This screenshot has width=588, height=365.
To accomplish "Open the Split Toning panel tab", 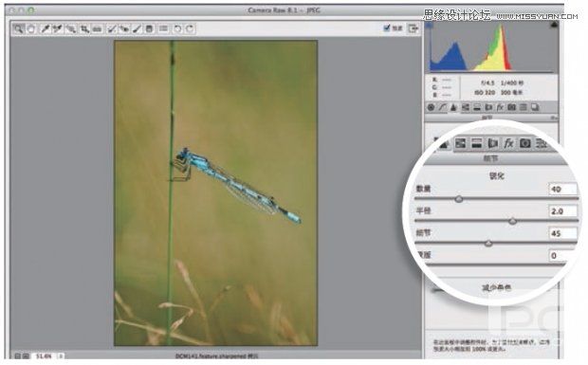I will pyautogui.click(x=477, y=107).
